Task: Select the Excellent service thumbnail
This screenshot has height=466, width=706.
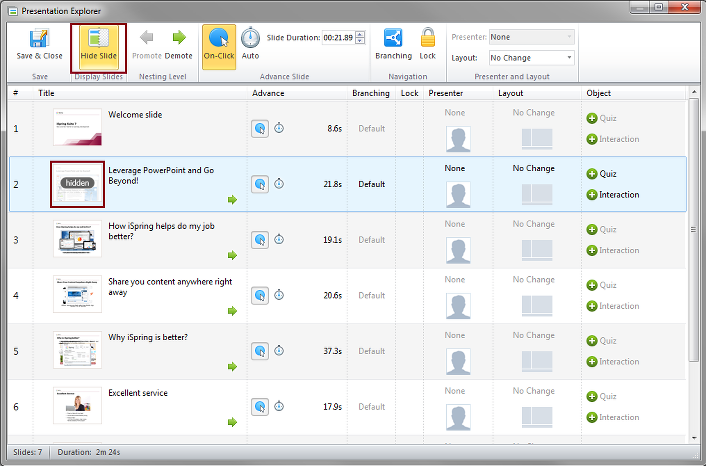Action: coord(77,405)
